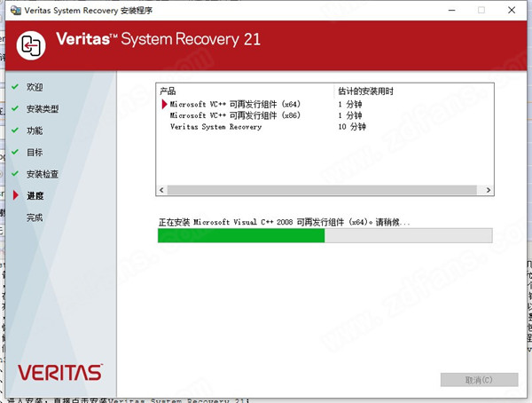Click the left scroll arrow of product list

(161, 190)
